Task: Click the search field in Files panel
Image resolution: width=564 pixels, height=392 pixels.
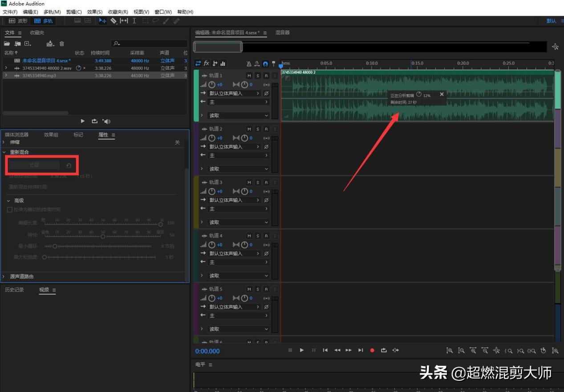Action: (x=149, y=44)
